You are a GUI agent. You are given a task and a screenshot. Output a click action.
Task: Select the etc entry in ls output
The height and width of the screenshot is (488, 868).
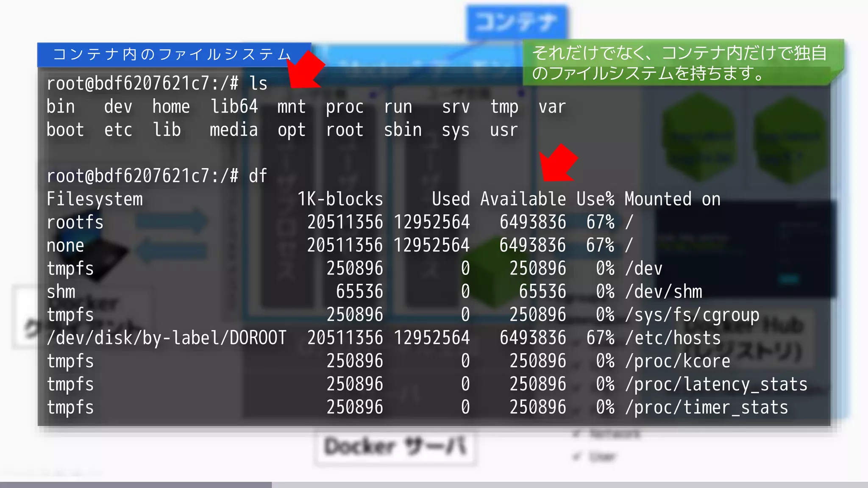(x=118, y=130)
